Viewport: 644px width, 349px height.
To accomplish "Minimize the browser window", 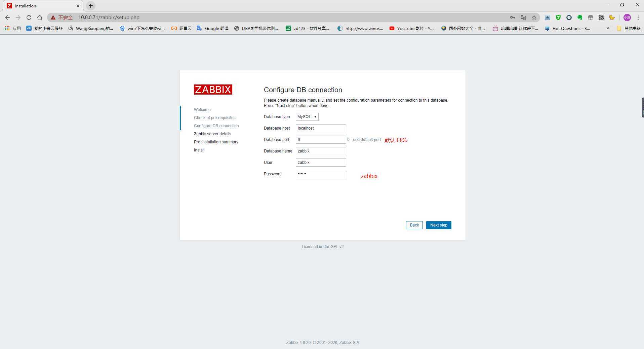I will coord(607,5).
